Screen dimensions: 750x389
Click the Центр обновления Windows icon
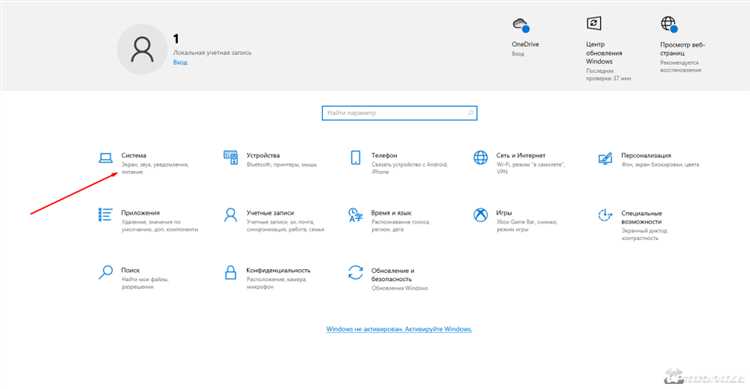point(594,23)
